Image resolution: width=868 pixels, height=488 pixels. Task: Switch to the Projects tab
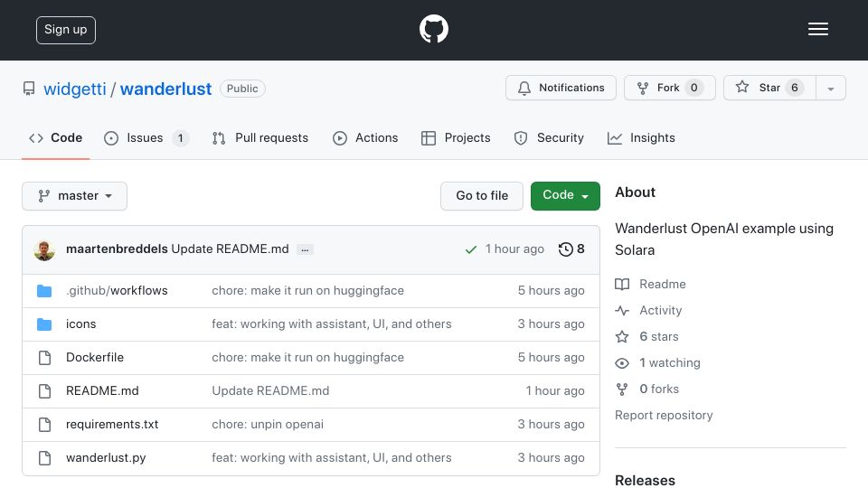(456, 137)
